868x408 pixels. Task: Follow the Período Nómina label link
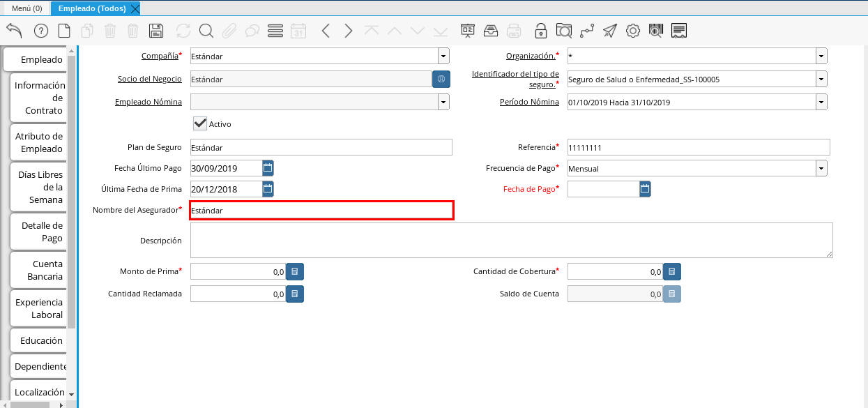(x=529, y=102)
